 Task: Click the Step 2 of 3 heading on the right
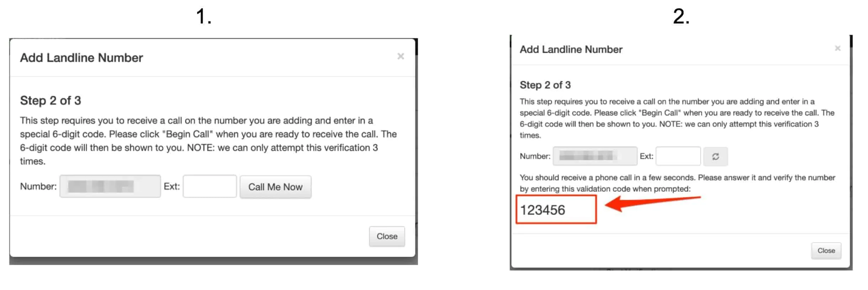(545, 85)
